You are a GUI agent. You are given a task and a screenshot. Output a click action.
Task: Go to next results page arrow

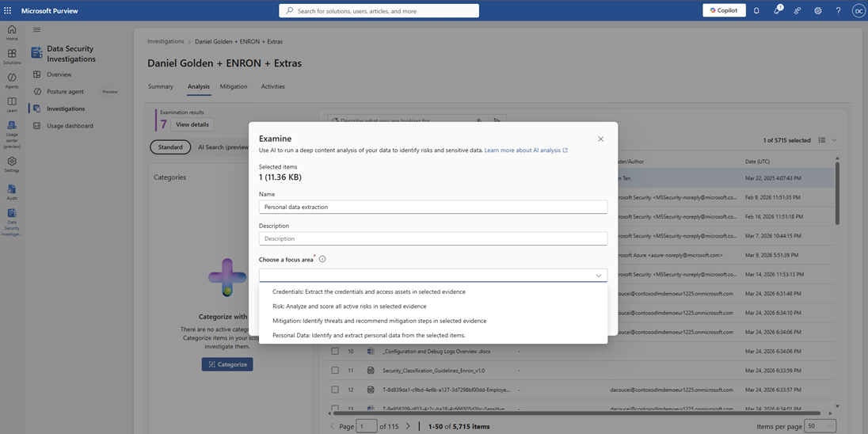coord(408,426)
